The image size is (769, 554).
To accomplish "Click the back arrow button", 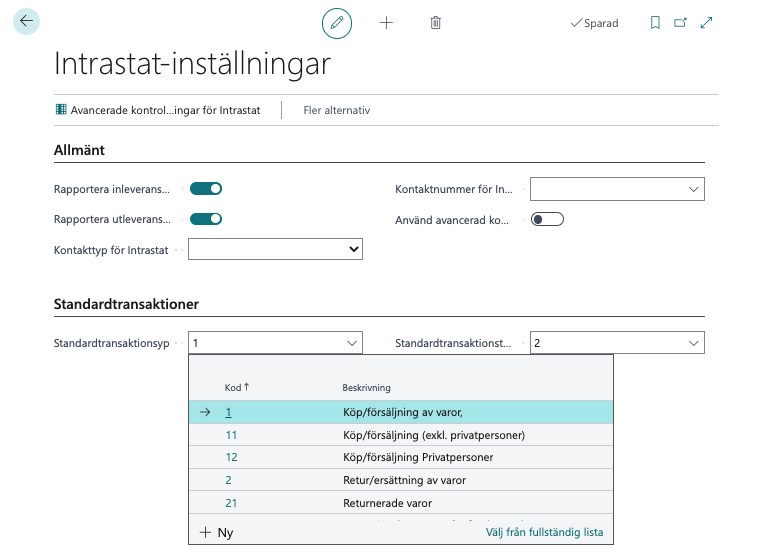I will click(x=26, y=21).
